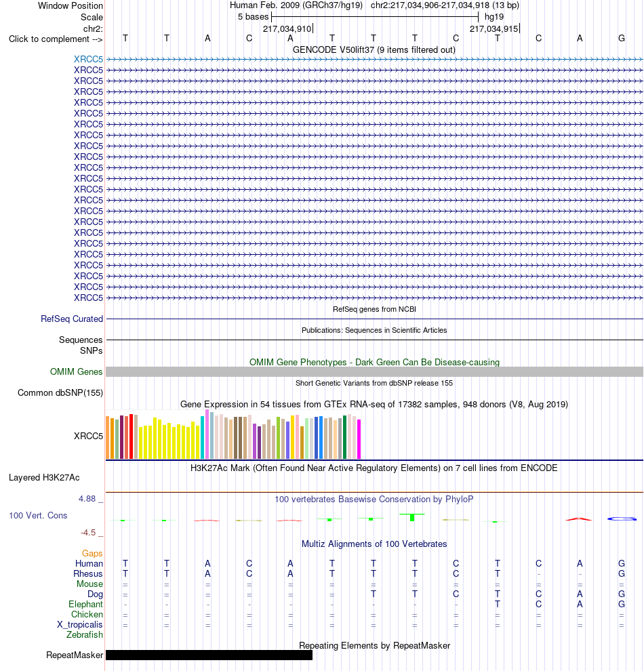Viewport: 644px width, 671px height.
Task: Click the 'Window Position' label
Action: click(71, 5)
